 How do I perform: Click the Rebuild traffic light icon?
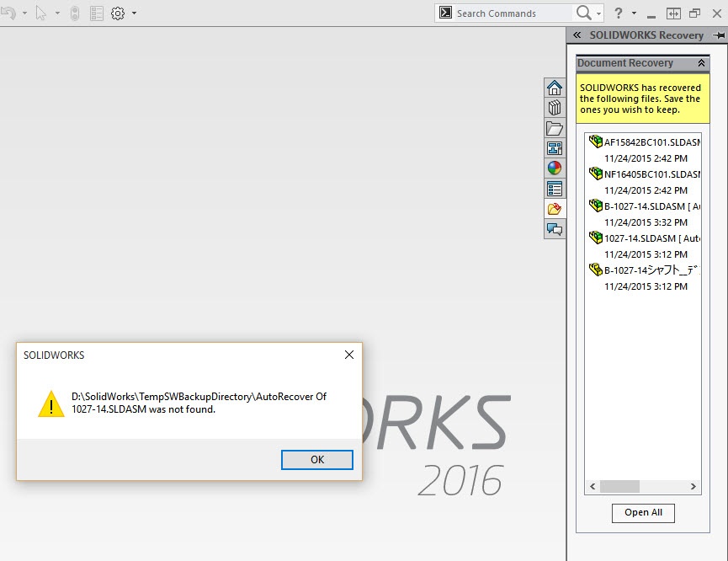75,13
